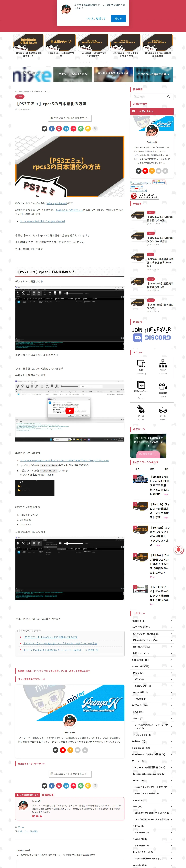Viewport: 186px width, 868px height.
Task: Open home icon in sidebar ReinyaN profile card
Action: click(x=165, y=171)
